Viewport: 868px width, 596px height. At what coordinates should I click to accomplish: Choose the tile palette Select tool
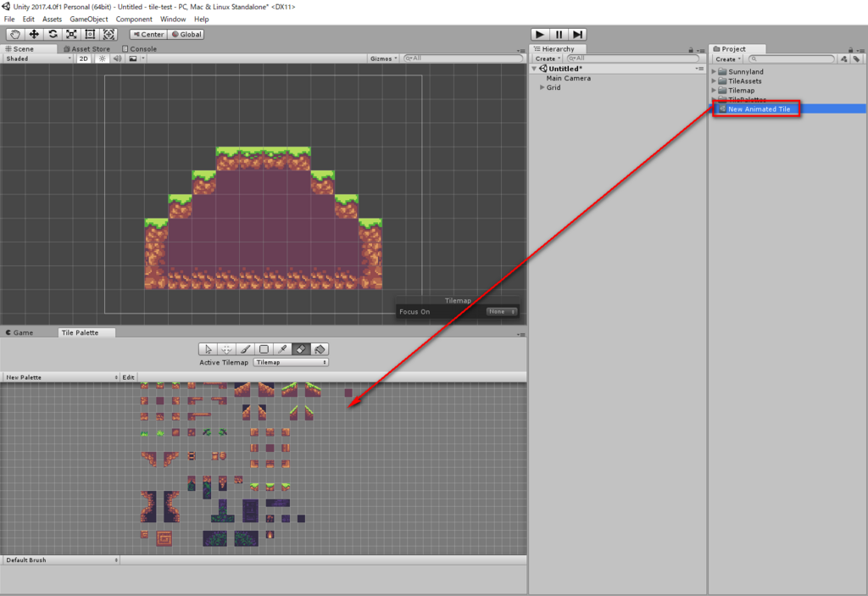tap(209, 349)
